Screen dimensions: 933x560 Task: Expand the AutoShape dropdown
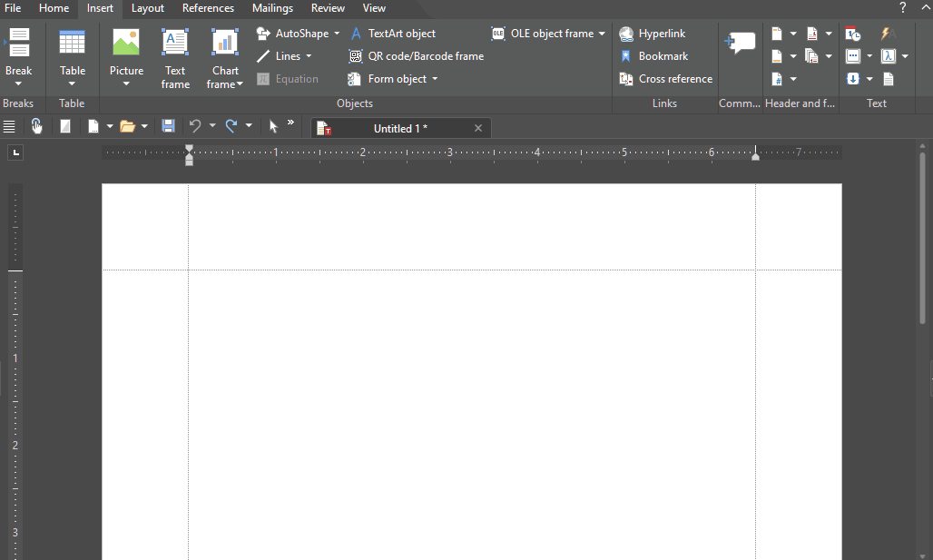pos(337,34)
